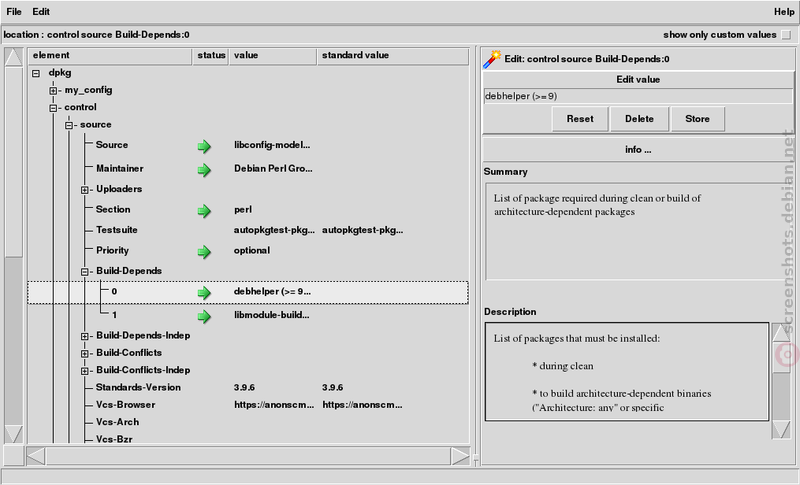Image resolution: width=800 pixels, height=485 pixels.
Task: Collapse the control node
Action: (x=53, y=108)
